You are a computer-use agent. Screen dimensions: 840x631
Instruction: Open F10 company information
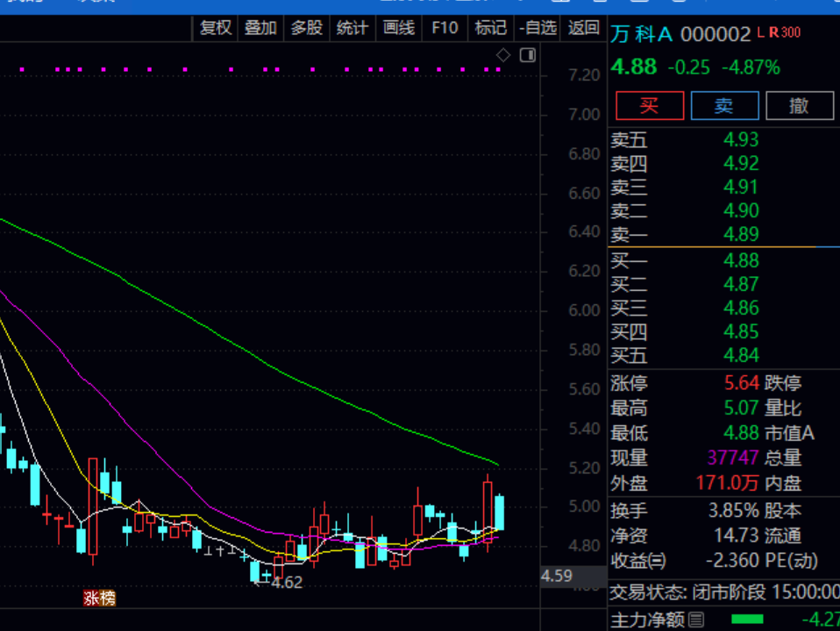445,28
